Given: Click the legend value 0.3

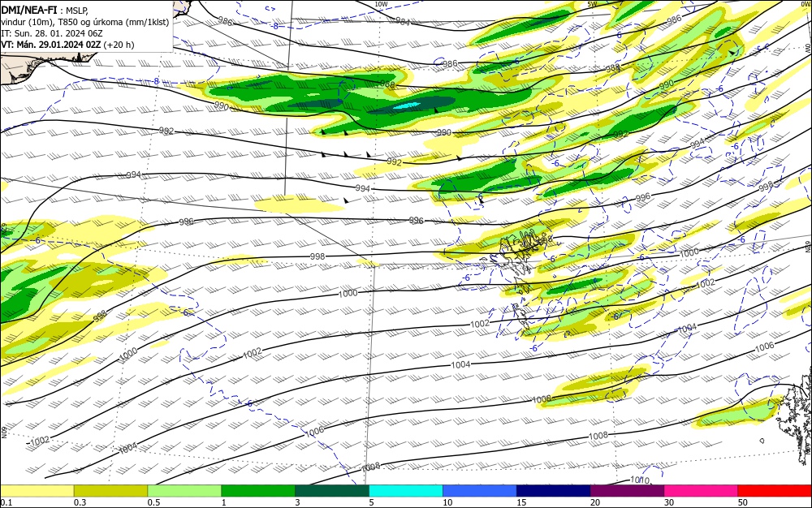Looking at the screenshot, I should [x=80, y=502].
